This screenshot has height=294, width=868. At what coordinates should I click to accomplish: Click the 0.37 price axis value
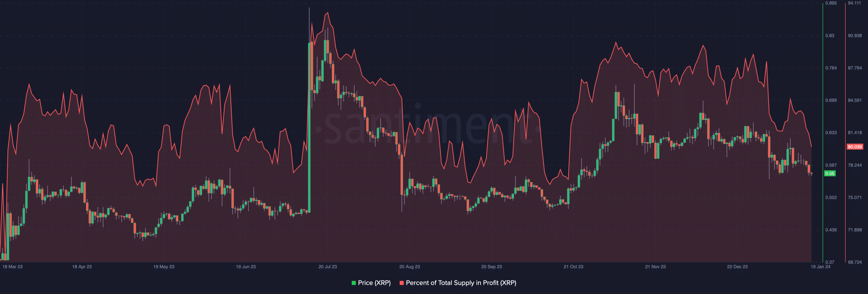point(830,262)
